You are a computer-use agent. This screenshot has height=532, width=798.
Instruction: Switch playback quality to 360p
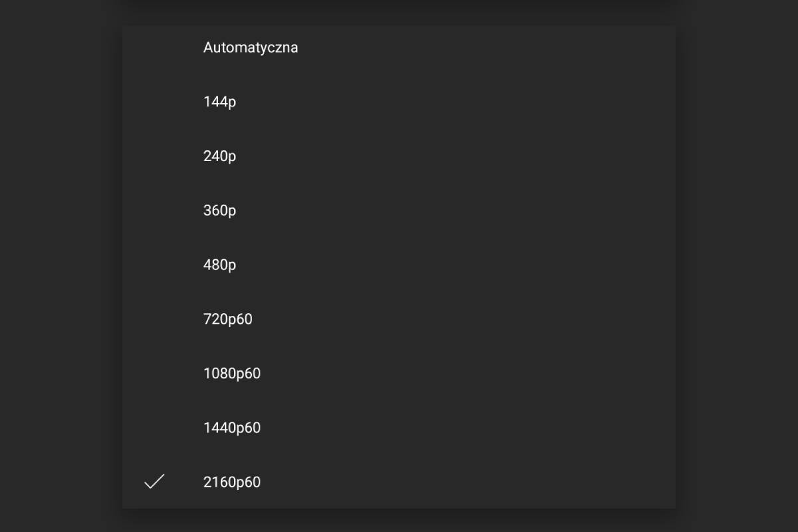pos(399,211)
